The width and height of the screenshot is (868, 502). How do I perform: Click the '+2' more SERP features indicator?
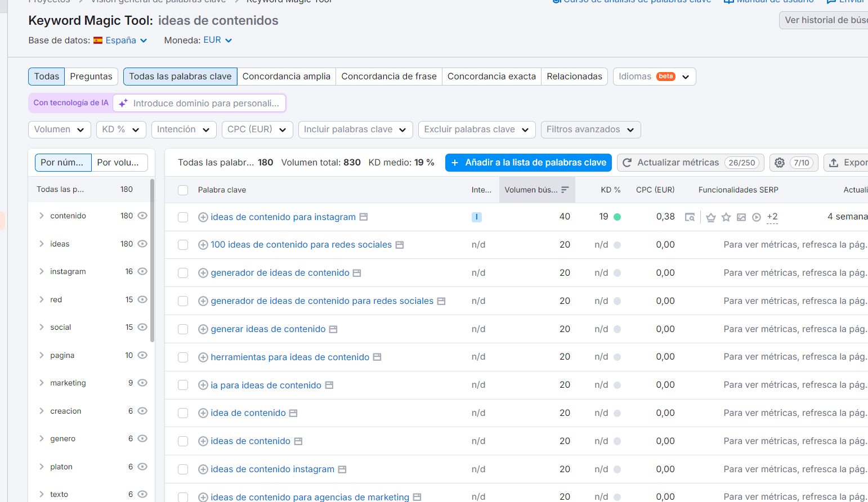click(772, 217)
